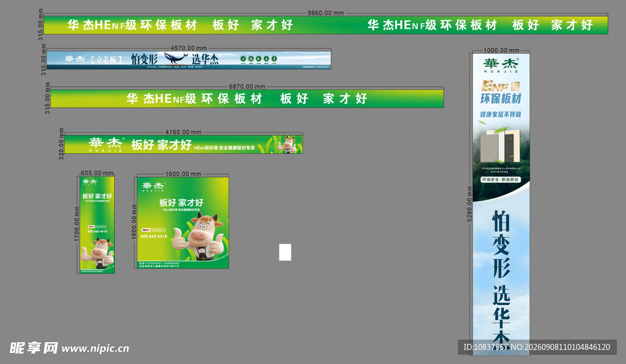Click the 華杰 logo on the 4165 mm banner
The height and width of the screenshot is (364, 626).
tap(106, 144)
